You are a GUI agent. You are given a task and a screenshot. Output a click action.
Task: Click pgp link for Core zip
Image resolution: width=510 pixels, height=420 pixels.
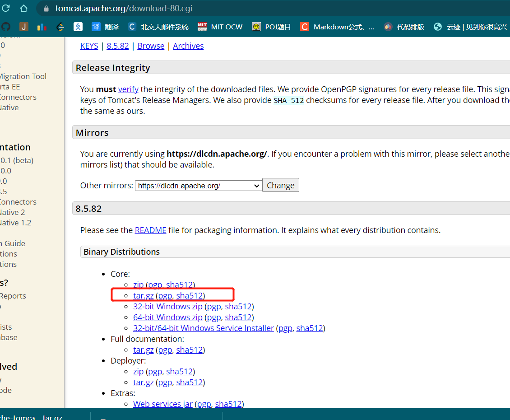coord(155,285)
